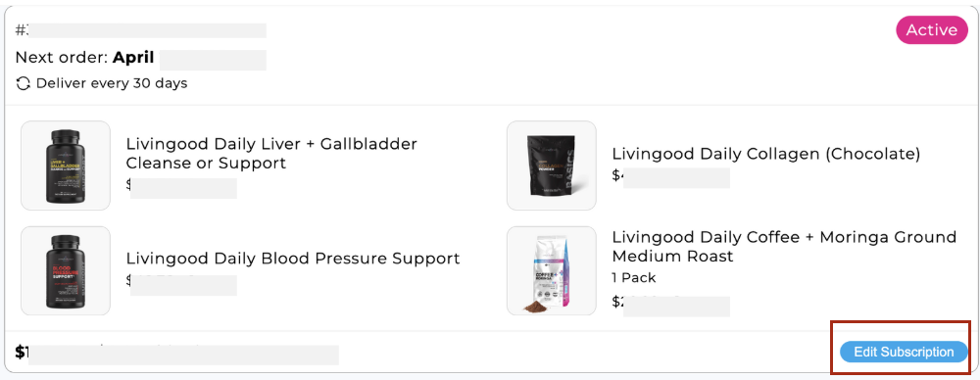Open the Coffee + Moringa bag thumbnail
Image resolution: width=980 pixels, height=380 pixels.
pos(551,270)
